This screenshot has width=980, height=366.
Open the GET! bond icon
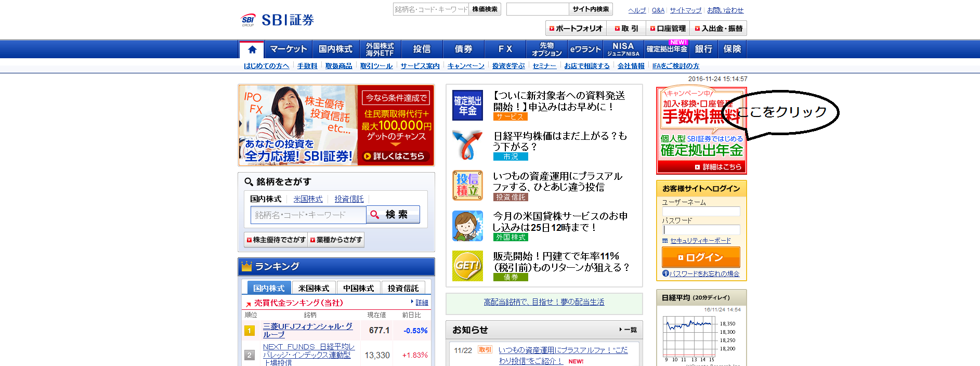[x=467, y=266]
